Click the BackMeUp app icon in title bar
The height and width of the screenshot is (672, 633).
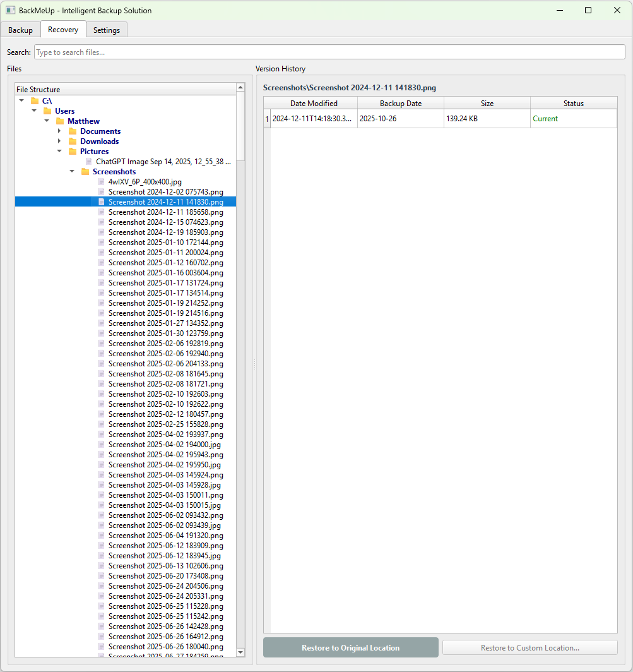[x=11, y=10]
